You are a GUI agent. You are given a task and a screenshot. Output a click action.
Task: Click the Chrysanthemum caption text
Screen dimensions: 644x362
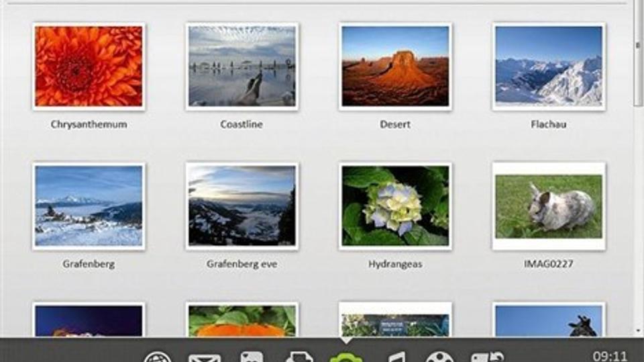click(89, 124)
